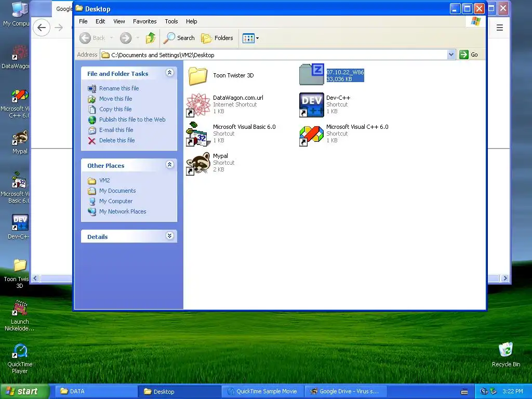Open the Tools menu
532x399 pixels.
[x=171, y=21]
